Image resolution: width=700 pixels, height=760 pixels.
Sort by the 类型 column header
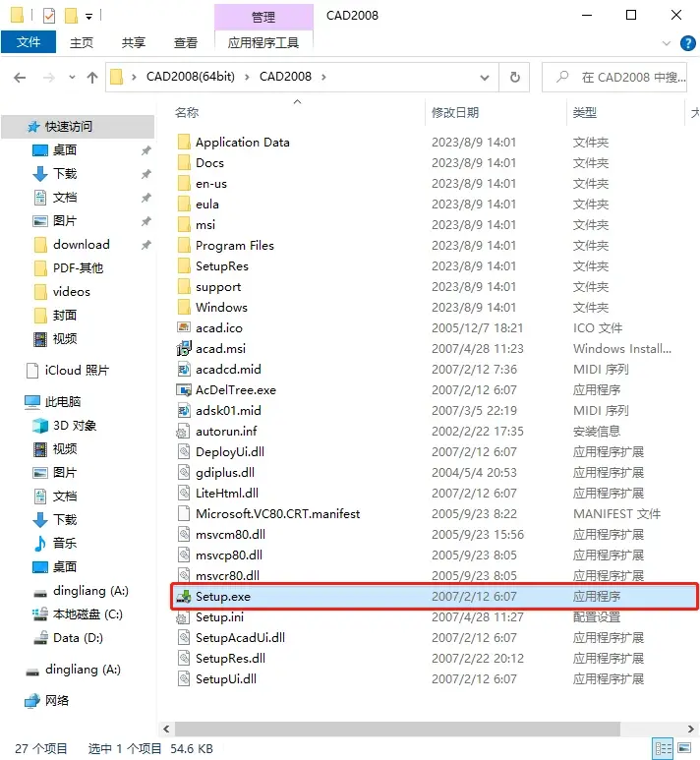click(x=585, y=112)
